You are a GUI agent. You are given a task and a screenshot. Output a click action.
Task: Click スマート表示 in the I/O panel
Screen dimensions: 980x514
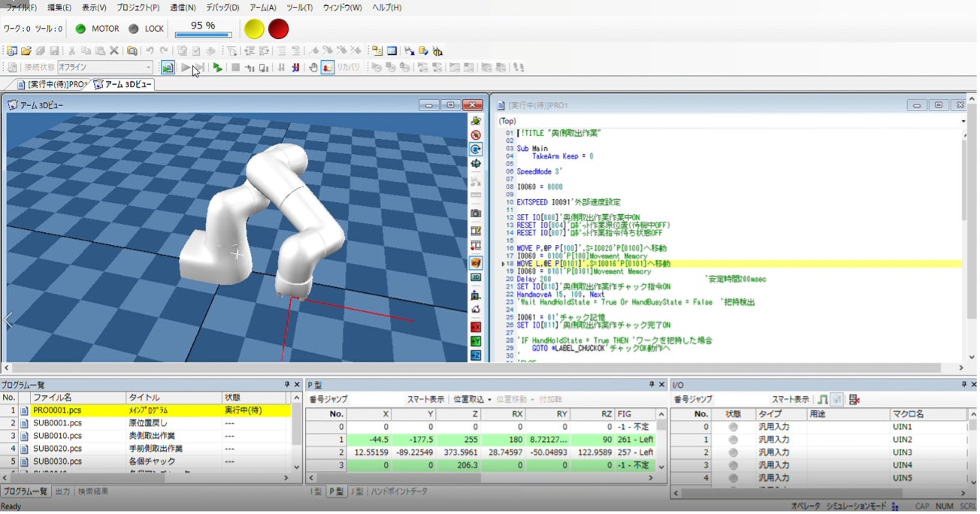click(x=790, y=399)
